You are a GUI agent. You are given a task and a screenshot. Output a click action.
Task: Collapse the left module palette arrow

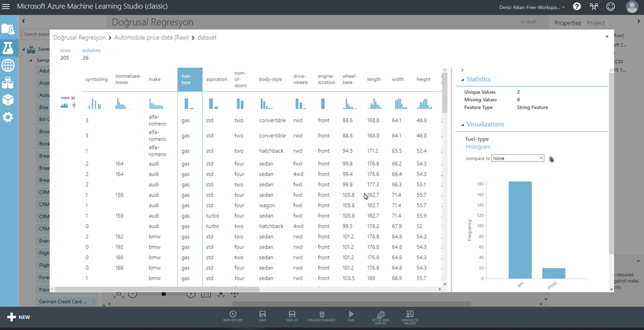(x=24, y=20)
